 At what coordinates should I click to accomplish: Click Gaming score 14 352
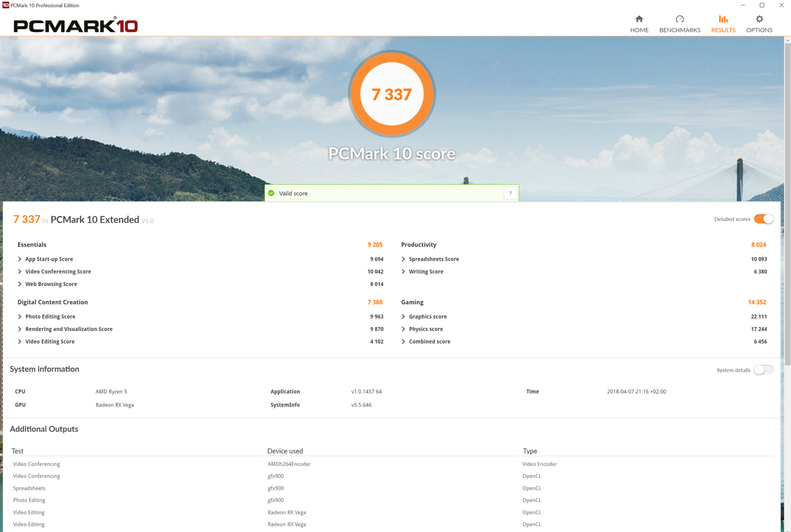(757, 302)
